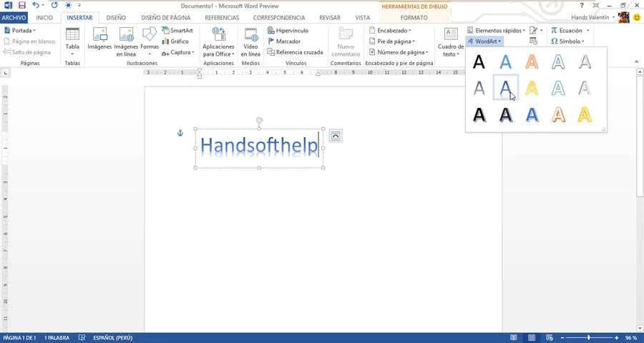Insert a Hipervínculo link
The image size is (644, 343).
coord(288,30)
